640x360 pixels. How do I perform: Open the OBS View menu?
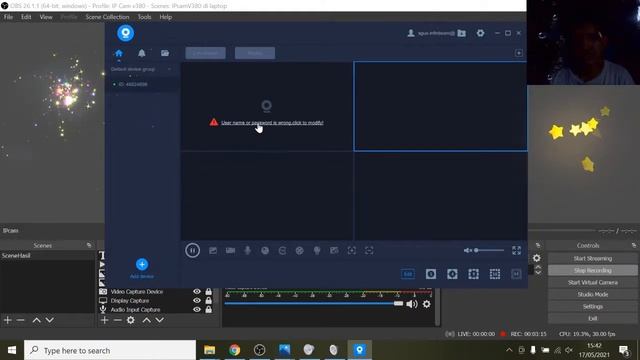pos(46,17)
